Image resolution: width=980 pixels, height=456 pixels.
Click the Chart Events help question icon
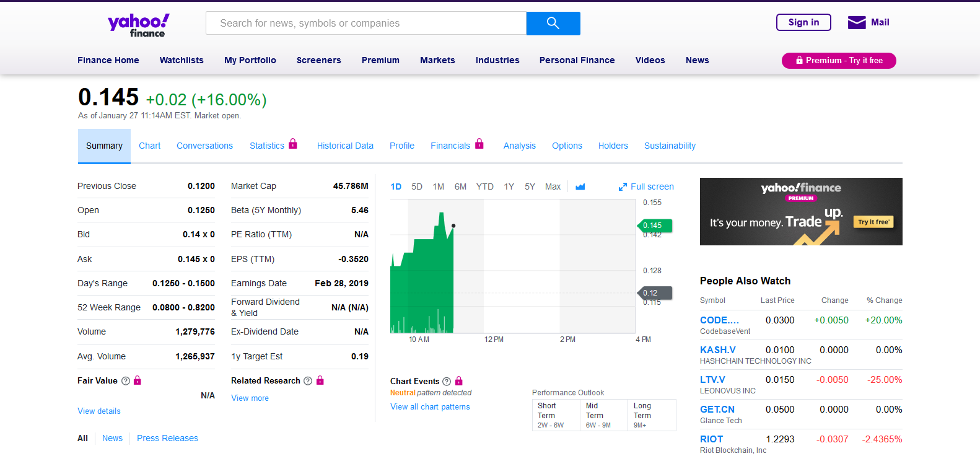[447, 382]
